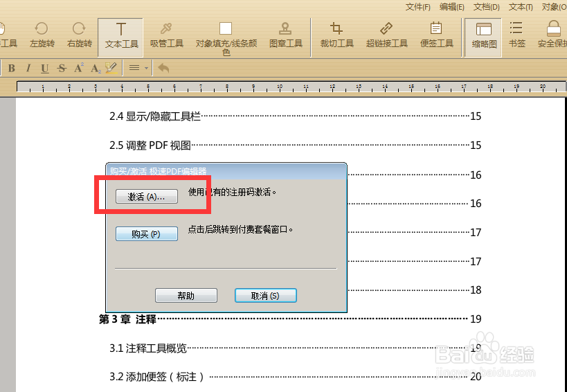Click the '第 3 章 注释' heading
The image size is (567, 392).
point(127,319)
